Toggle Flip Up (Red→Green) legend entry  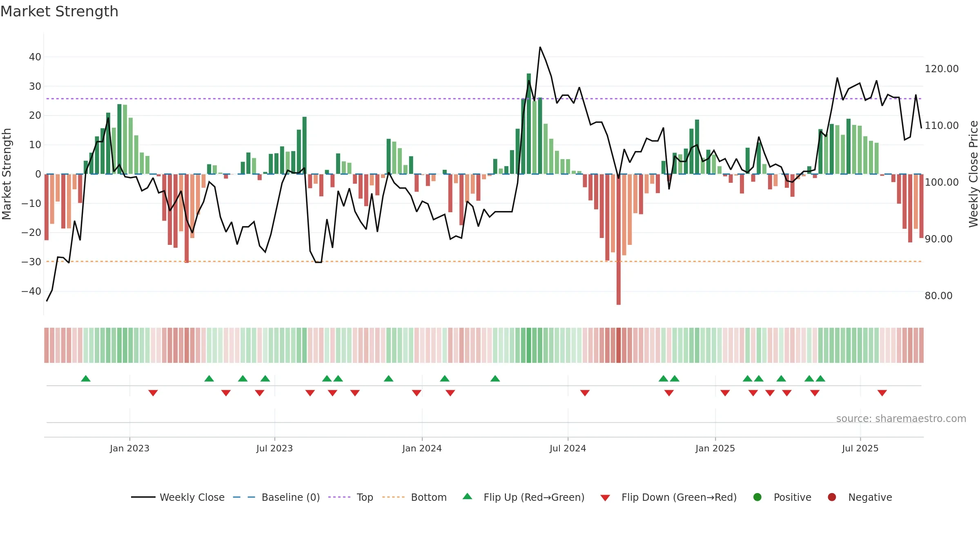point(523,497)
